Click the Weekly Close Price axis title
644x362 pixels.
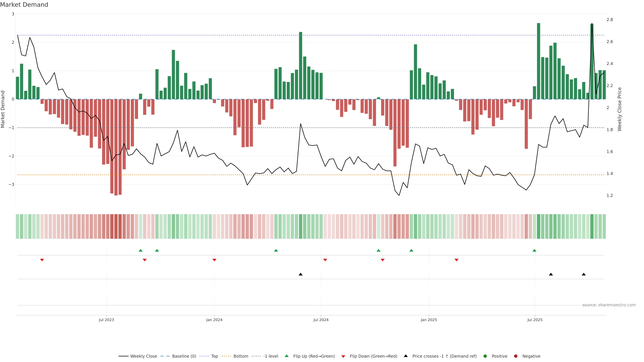(x=619, y=109)
